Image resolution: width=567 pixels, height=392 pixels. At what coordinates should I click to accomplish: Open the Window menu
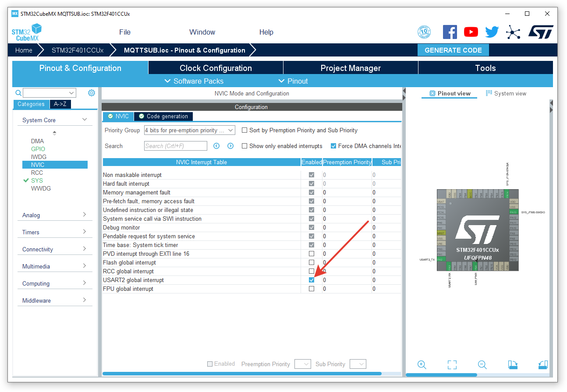coord(202,32)
